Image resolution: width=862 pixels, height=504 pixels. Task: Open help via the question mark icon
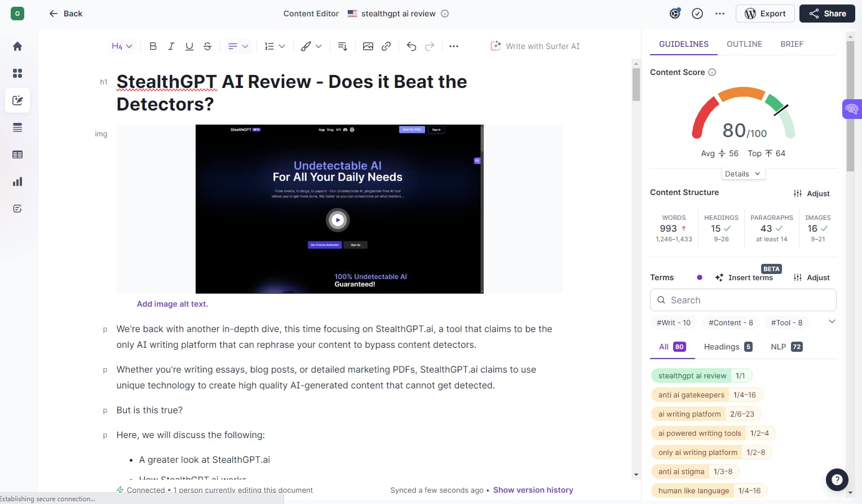pos(837,479)
